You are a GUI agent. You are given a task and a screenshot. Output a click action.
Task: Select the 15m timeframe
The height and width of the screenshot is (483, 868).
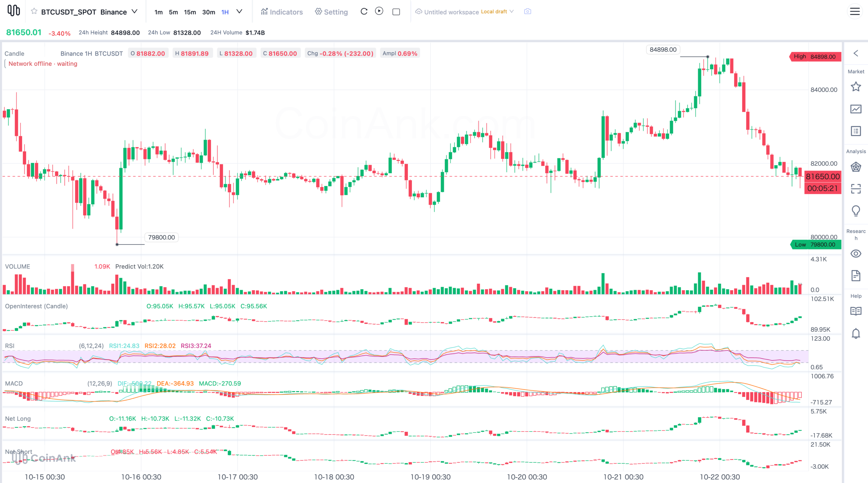point(190,12)
